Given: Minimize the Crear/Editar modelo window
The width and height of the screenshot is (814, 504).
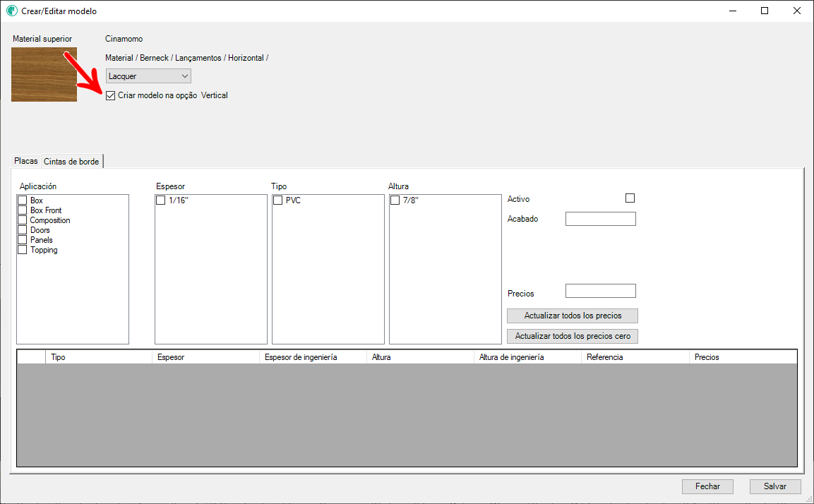Looking at the screenshot, I should pos(733,11).
